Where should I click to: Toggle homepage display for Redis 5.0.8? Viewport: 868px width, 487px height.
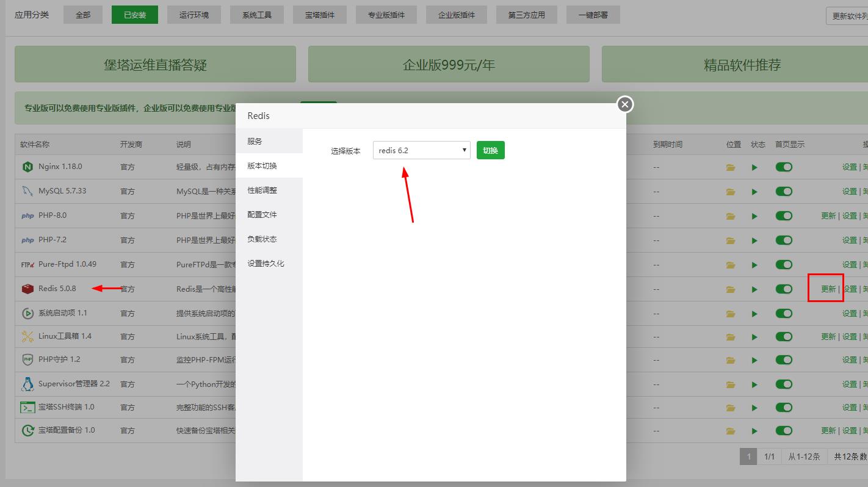[x=784, y=288]
